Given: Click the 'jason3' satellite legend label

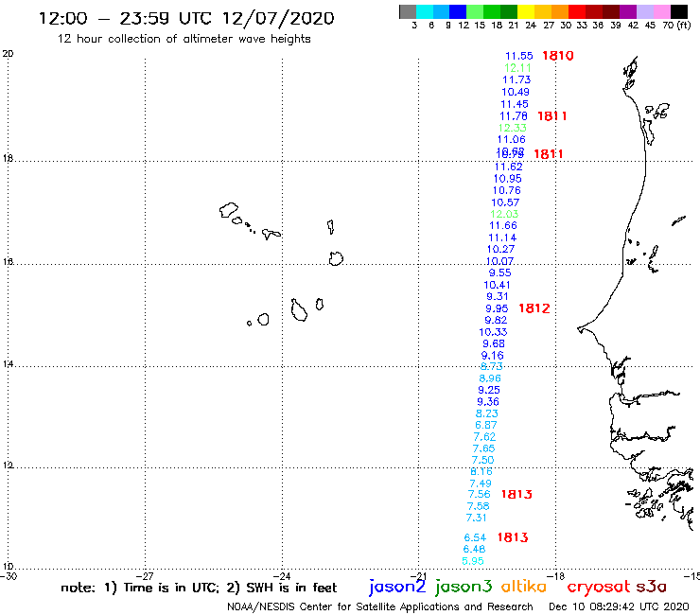Looking at the screenshot, I should pos(464,588).
